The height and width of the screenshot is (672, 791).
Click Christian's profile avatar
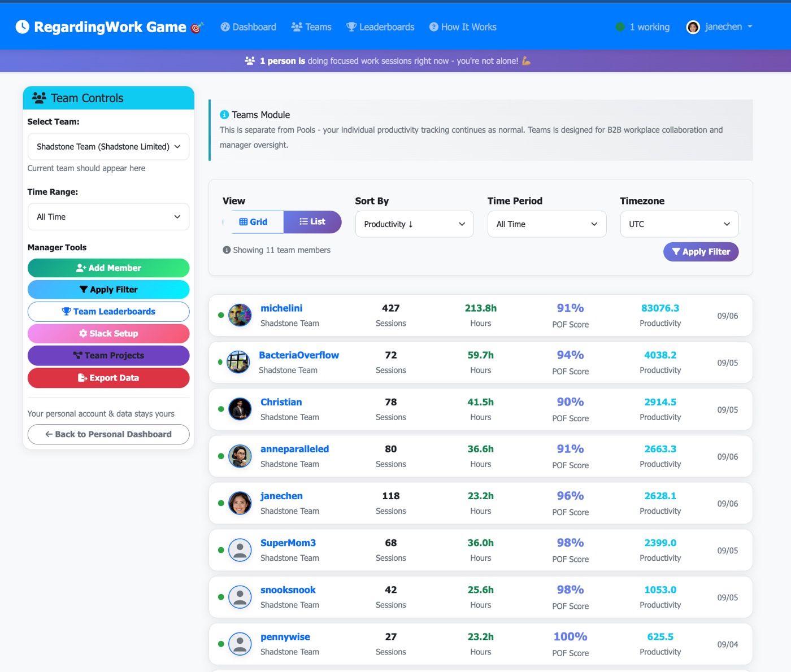coord(240,409)
